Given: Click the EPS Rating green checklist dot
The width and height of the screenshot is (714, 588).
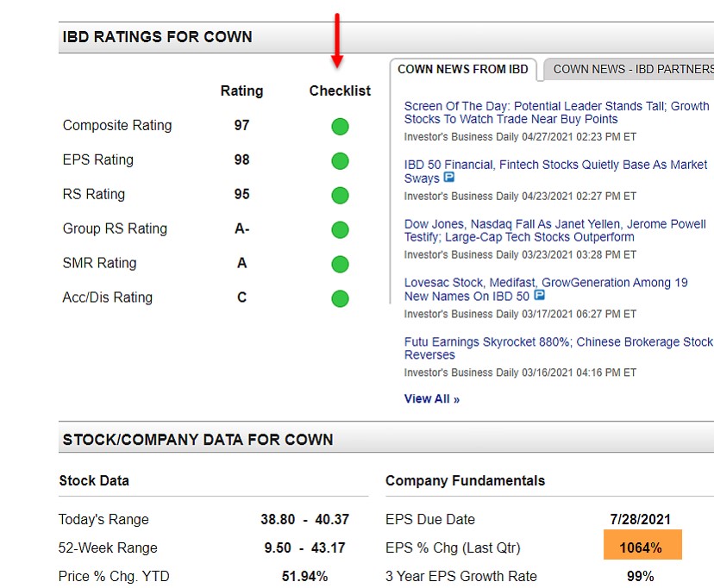Looking at the screenshot, I should pos(340,161).
